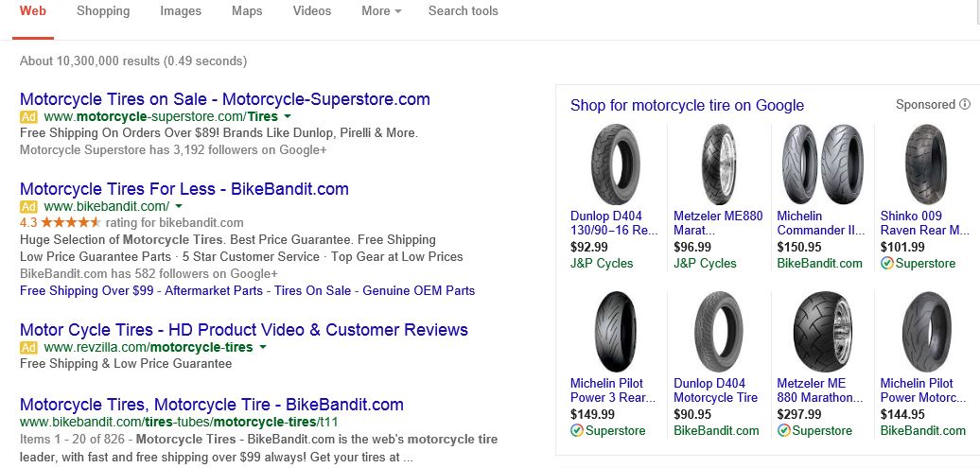The image size is (980, 468).
Task: Open Motorcycle Tires on Sale - Motorcycle-Superstore.com link
Action: tap(224, 99)
